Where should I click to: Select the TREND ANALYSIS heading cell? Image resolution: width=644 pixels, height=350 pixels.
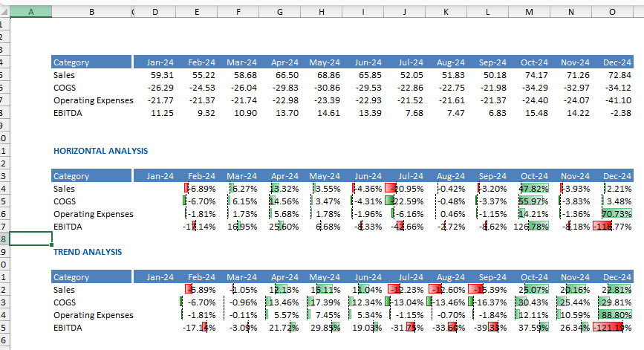click(88, 252)
